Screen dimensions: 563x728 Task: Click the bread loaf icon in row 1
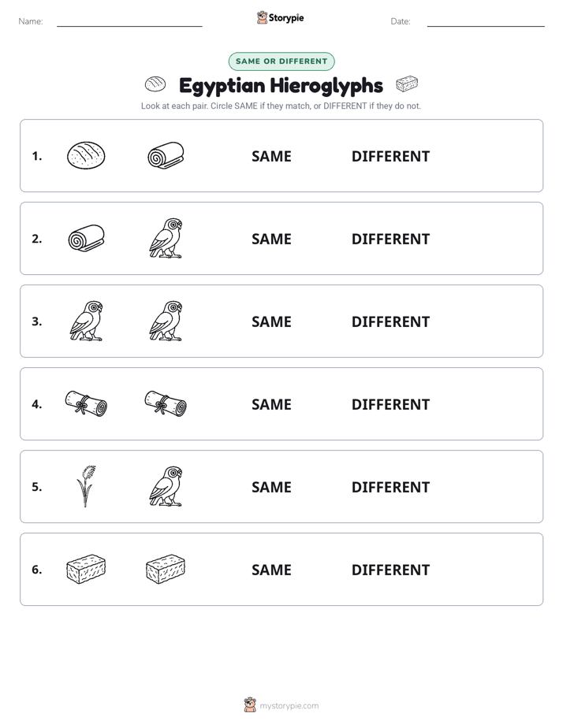pos(86,155)
